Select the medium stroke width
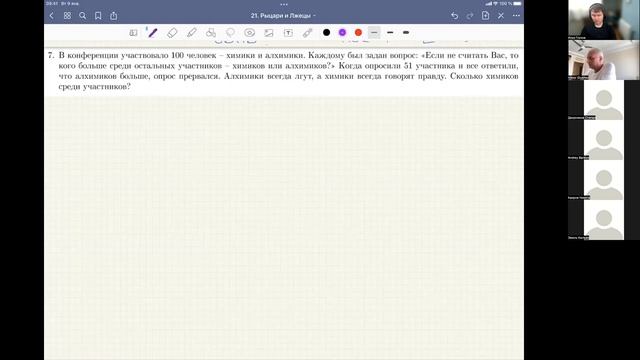This screenshot has width=640, height=360. click(x=390, y=32)
